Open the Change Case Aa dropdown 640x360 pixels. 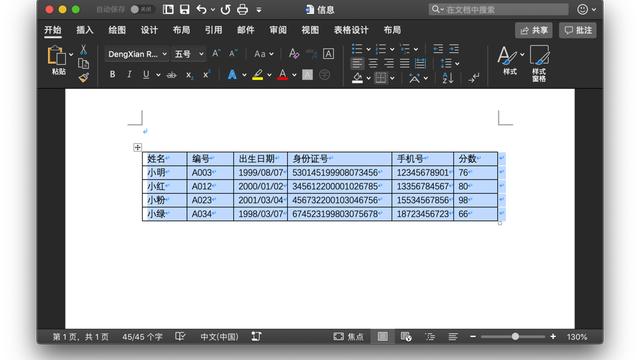[264, 54]
